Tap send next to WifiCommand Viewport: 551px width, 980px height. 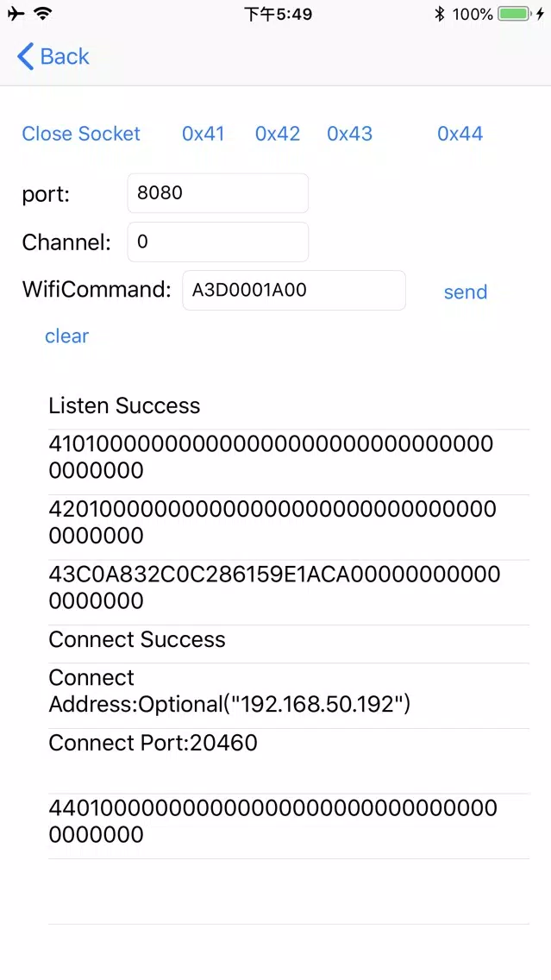coord(466,292)
